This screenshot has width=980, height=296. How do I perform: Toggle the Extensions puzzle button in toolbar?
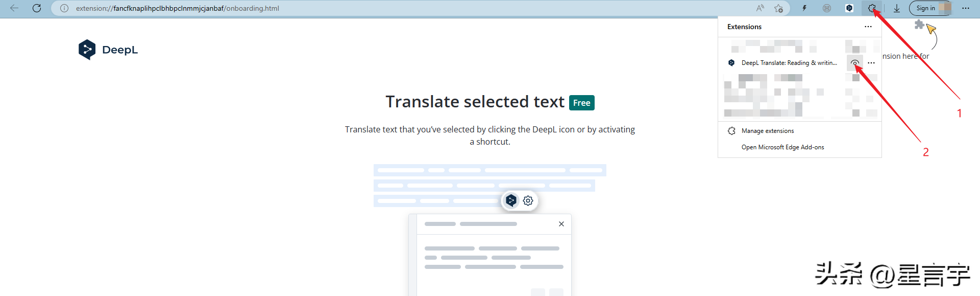click(x=872, y=8)
